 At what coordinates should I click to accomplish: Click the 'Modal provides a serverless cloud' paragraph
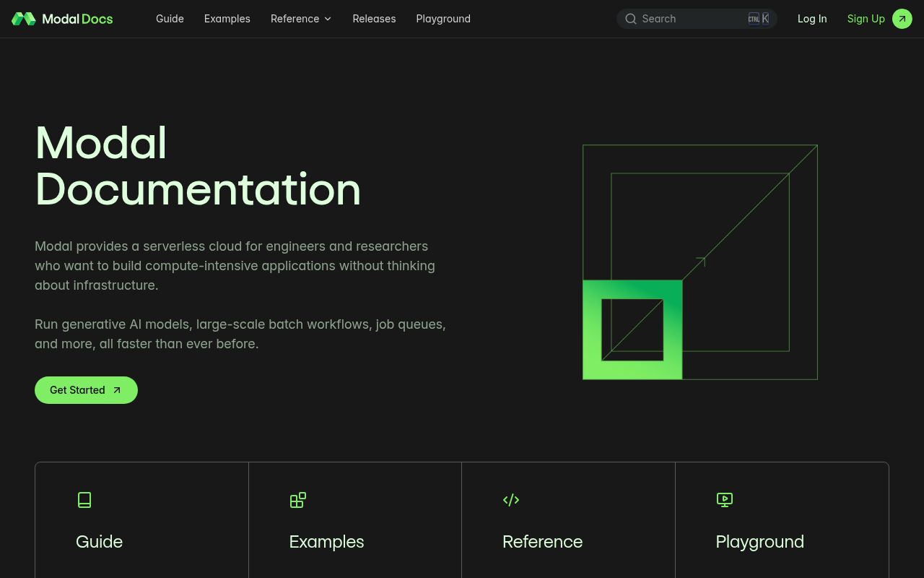[235, 266]
